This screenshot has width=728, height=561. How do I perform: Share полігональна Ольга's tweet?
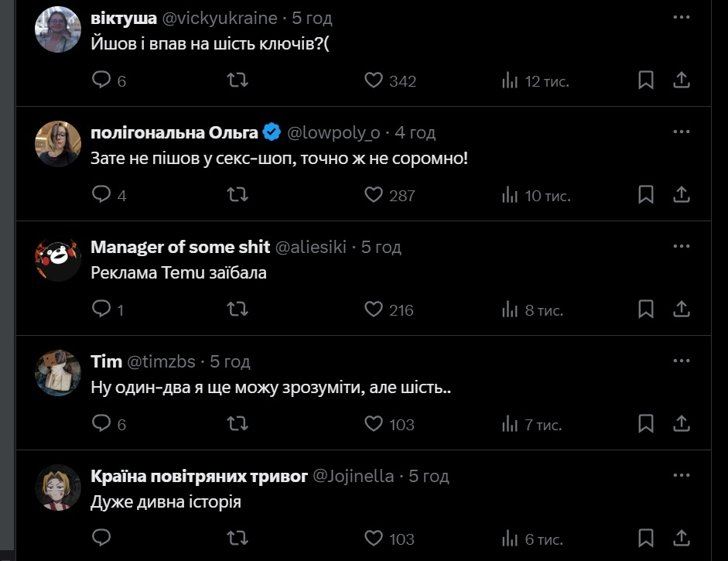click(682, 195)
